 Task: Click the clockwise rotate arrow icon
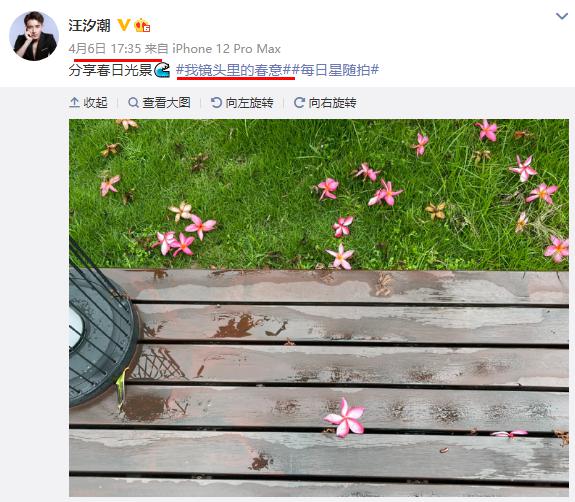click(x=299, y=103)
